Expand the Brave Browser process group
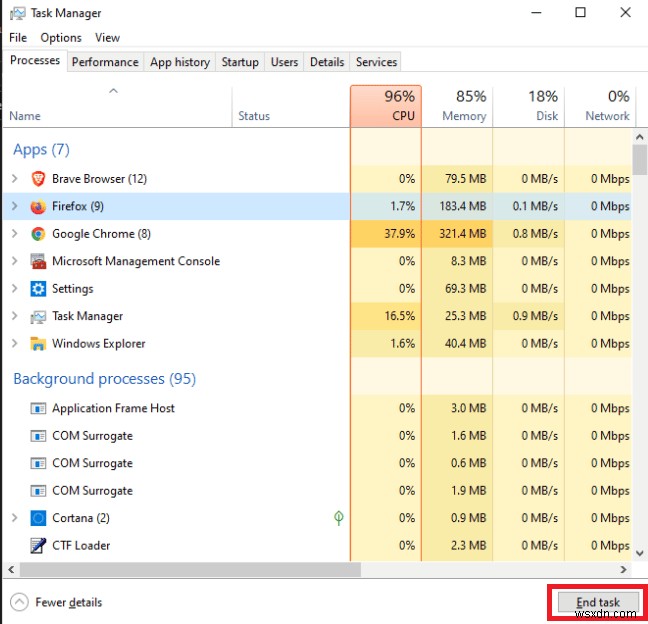 pos(14,179)
